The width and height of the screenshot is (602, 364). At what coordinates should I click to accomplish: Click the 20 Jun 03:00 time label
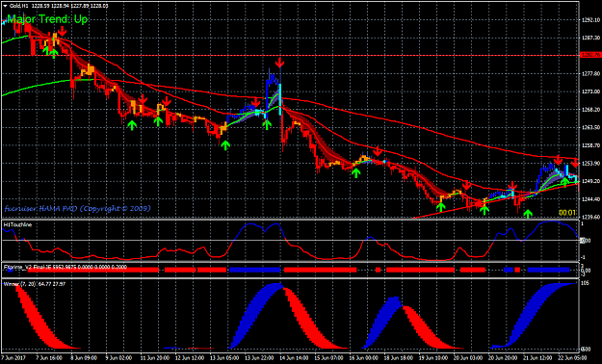coord(469,358)
